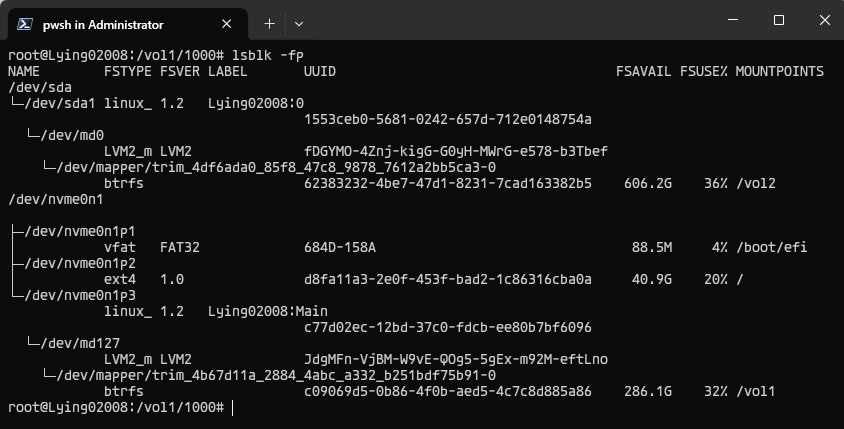Click the /dev/sda1 tree entry

pos(60,103)
